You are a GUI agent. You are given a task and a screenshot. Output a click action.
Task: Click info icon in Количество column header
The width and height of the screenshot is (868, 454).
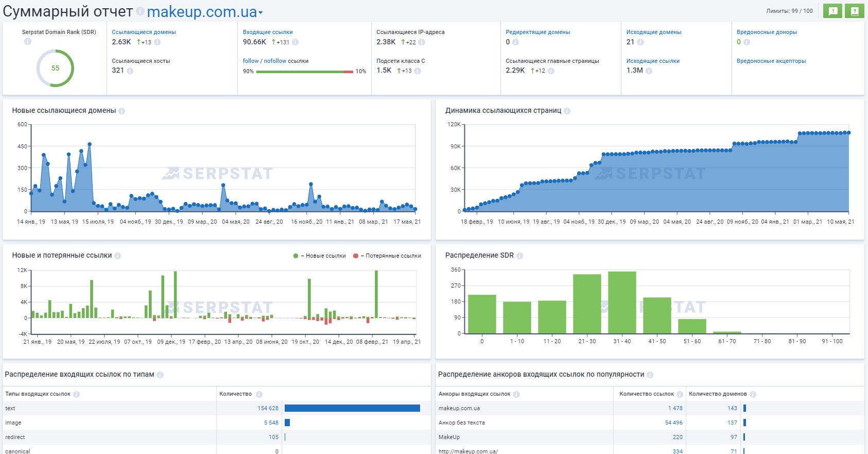coord(259,394)
